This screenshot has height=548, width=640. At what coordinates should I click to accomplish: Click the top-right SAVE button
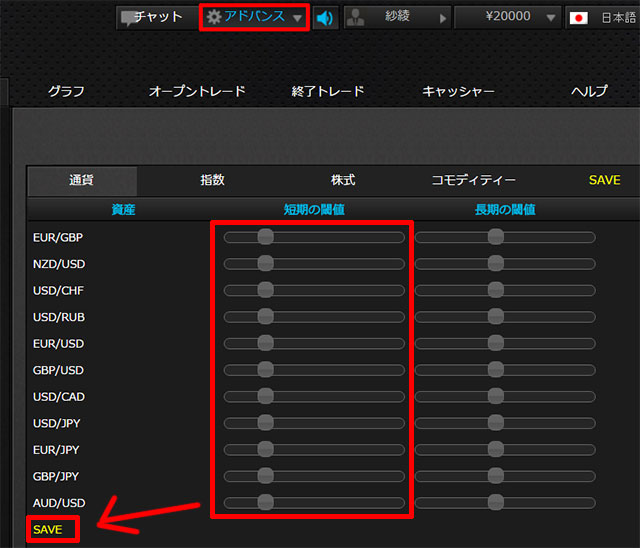604,180
